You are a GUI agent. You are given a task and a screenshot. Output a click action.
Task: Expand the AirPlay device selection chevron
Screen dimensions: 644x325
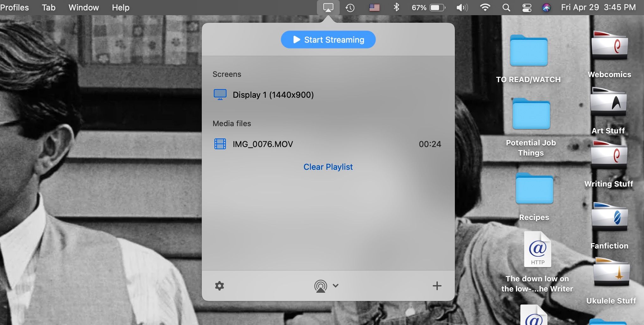point(335,285)
